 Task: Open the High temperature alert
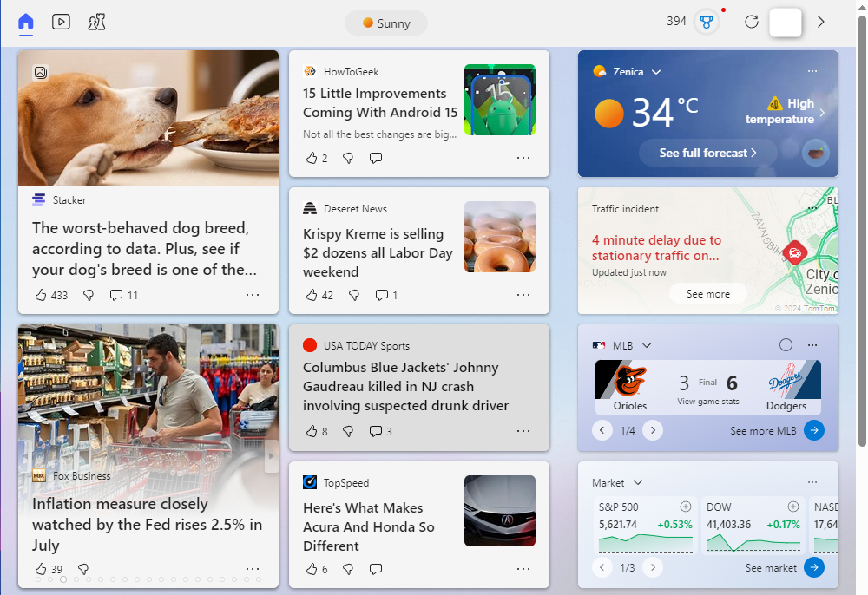coord(785,111)
